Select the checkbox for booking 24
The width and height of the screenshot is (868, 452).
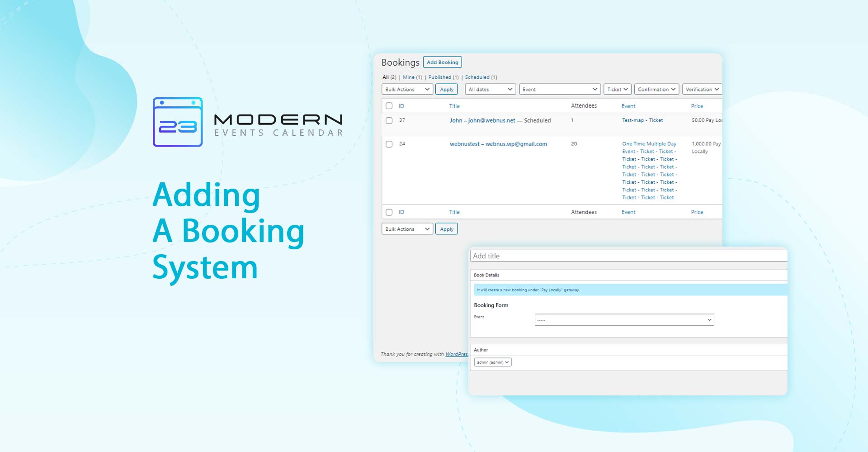coord(389,144)
